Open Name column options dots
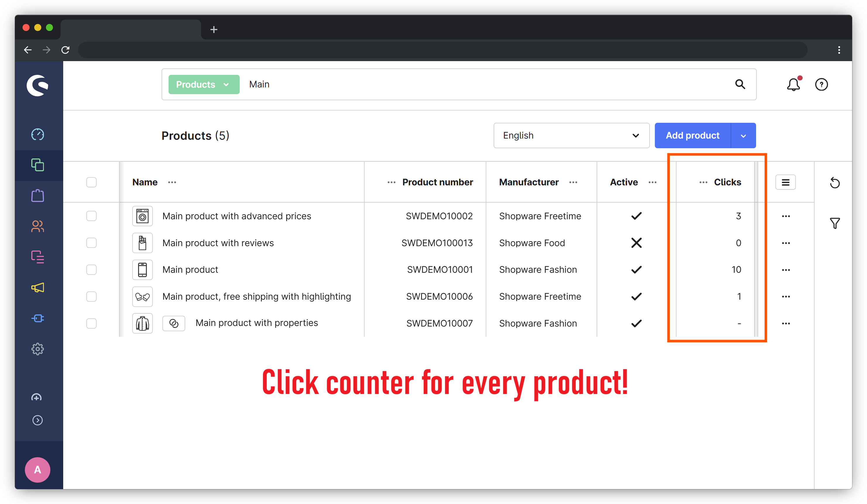The width and height of the screenshot is (867, 504). click(x=172, y=182)
